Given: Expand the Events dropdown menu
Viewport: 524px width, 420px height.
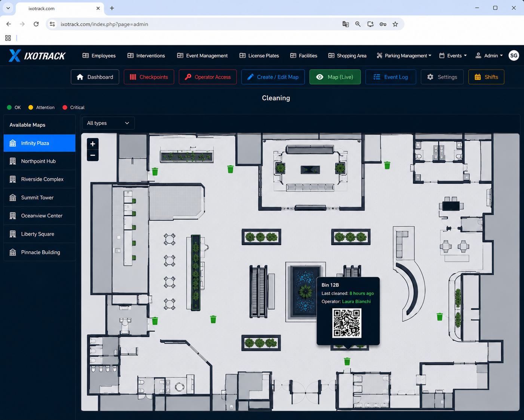Looking at the screenshot, I should [x=453, y=56].
